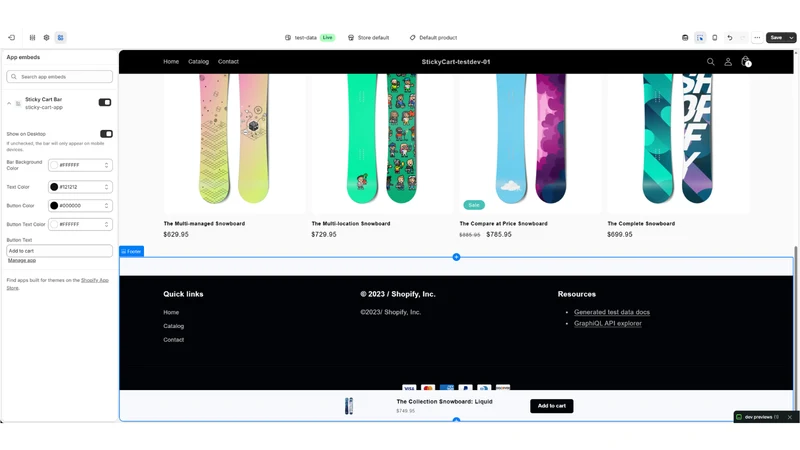Click Home under Quick links
The height and width of the screenshot is (450, 800).
[x=171, y=312]
